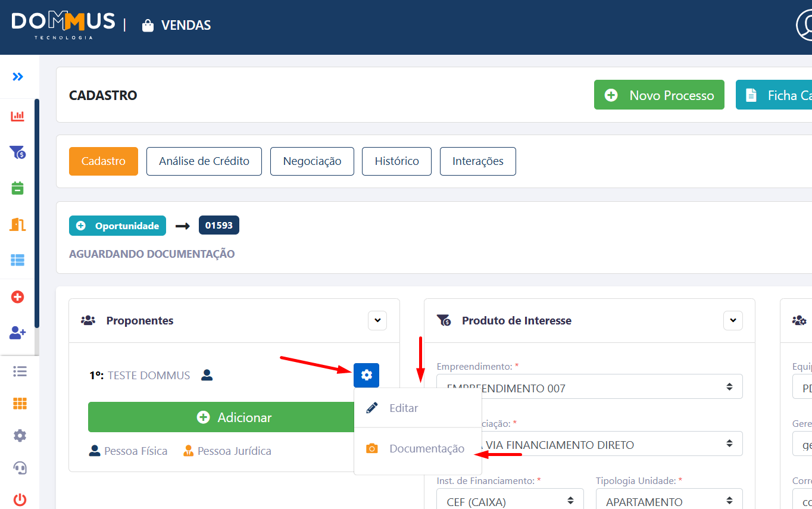Image resolution: width=812 pixels, height=509 pixels.
Task: Click the blue gear button beside TESTE DOMMUS
Action: coord(366,375)
